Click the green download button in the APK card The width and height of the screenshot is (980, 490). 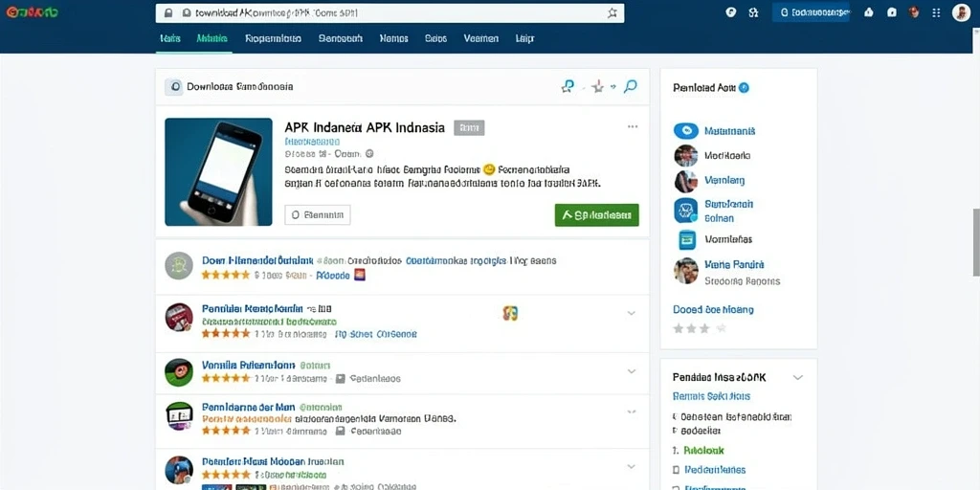click(597, 215)
